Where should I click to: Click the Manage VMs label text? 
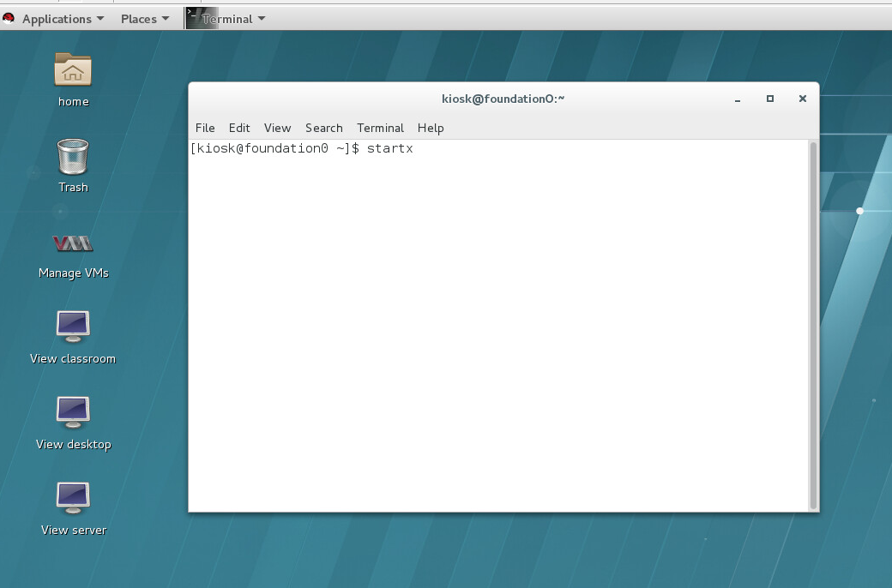(74, 273)
